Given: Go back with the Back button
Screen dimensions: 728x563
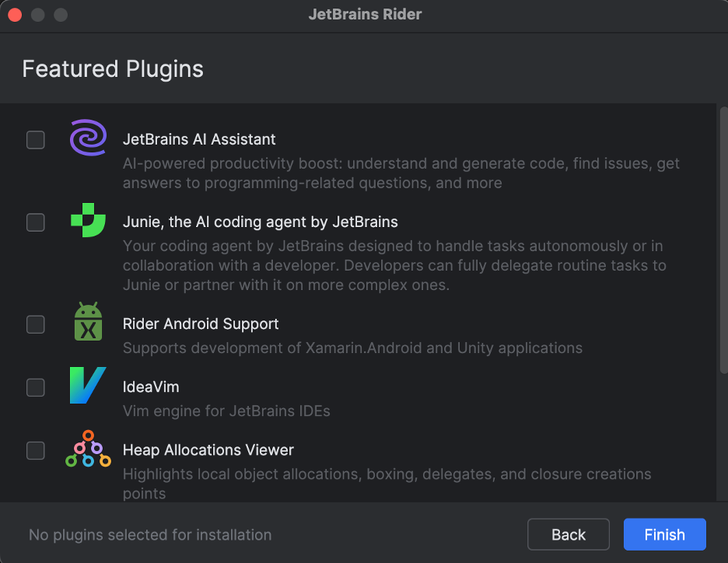Looking at the screenshot, I should tap(569, 534).
